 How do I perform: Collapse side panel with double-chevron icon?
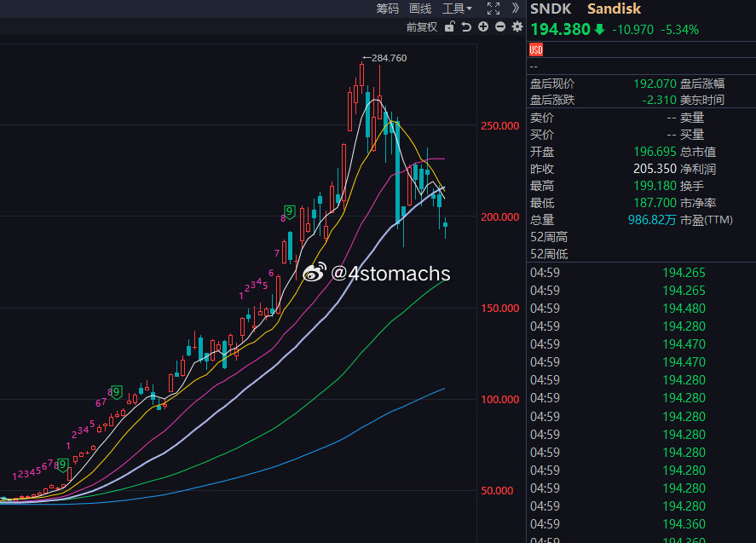click(x=516, y=9)
